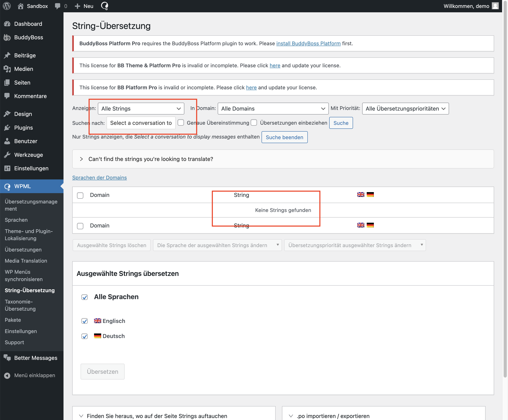This screenshot has width=508, height=420.
Task: Open the Sandbox site home icon
Action: (x=21, y=6)
